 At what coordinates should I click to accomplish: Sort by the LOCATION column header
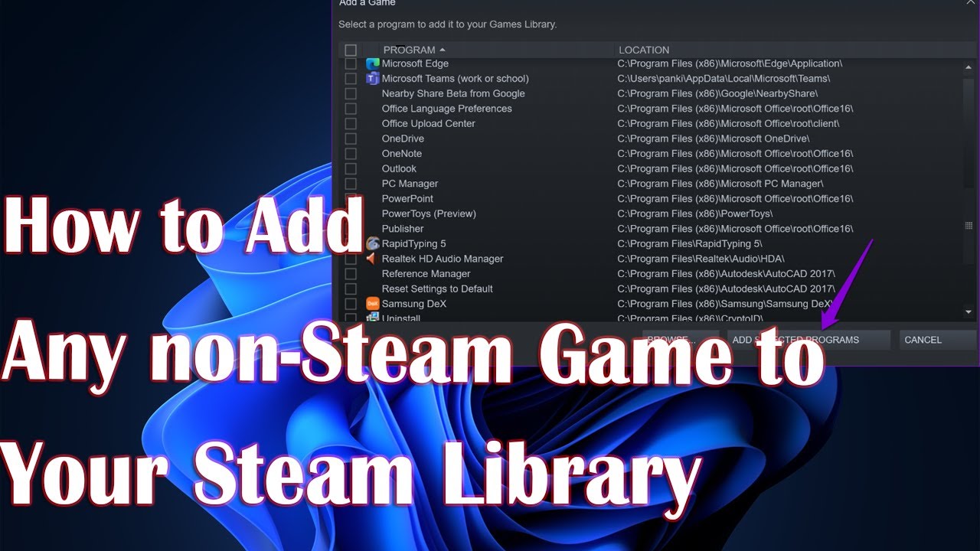(x=644, y=50)
